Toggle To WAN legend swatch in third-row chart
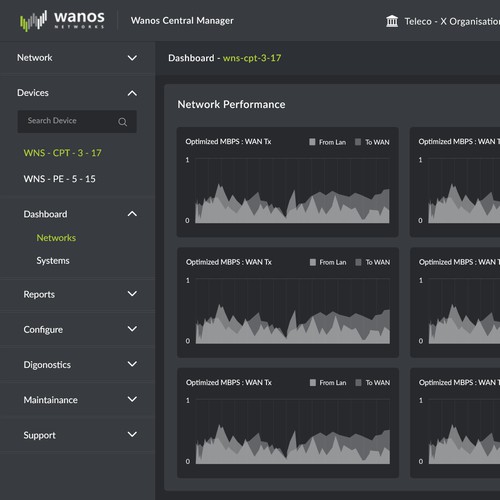 coord(358,383)
